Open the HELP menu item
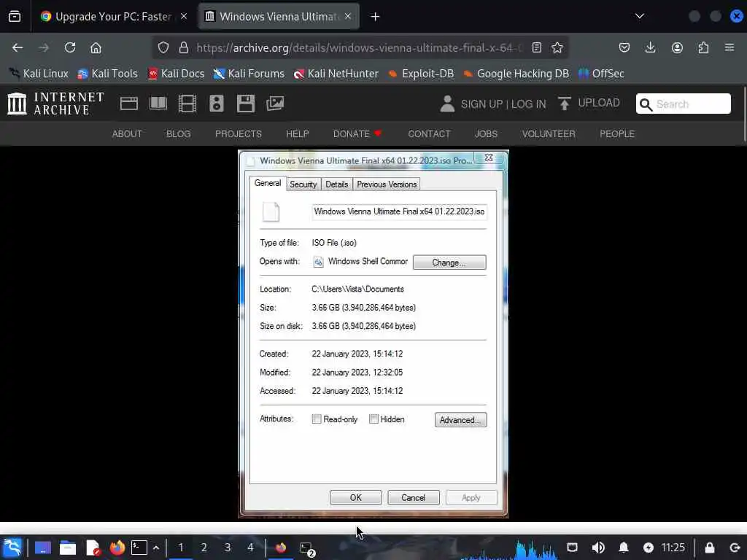 pos(298,134)
